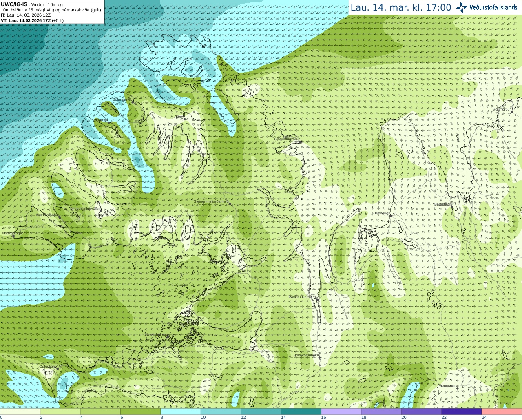Select the Flateyri station label

pos(101,120)
